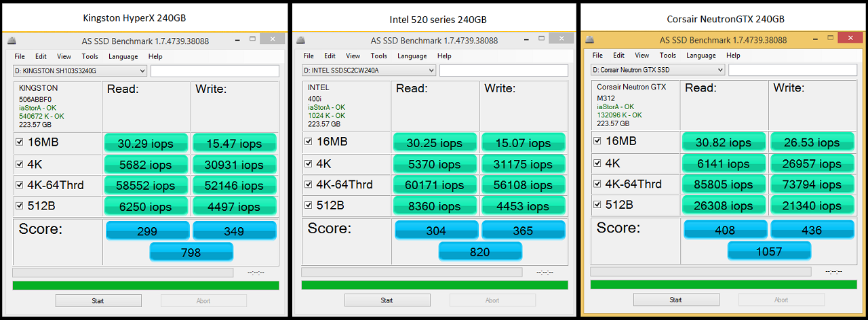This screenshot has width=868, height=320.
Task: Click the green progress bar in Intel window
Action: click(434, 285)
